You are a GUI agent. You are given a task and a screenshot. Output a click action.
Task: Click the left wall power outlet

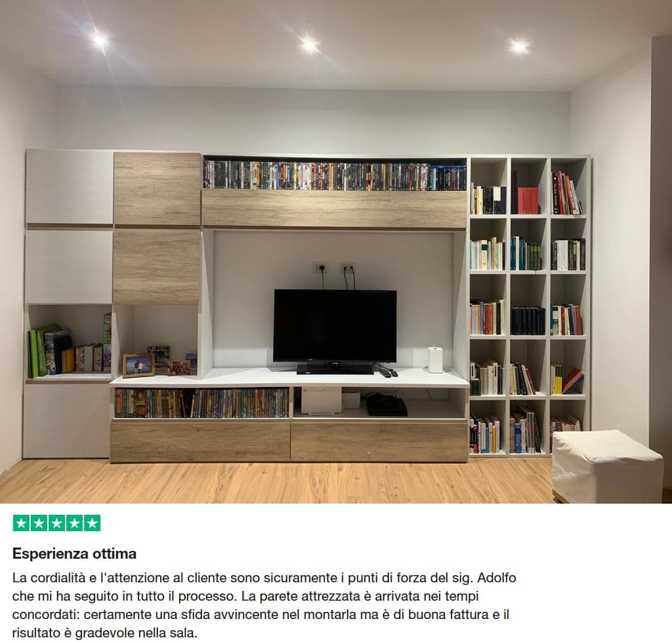coord(320,268)
